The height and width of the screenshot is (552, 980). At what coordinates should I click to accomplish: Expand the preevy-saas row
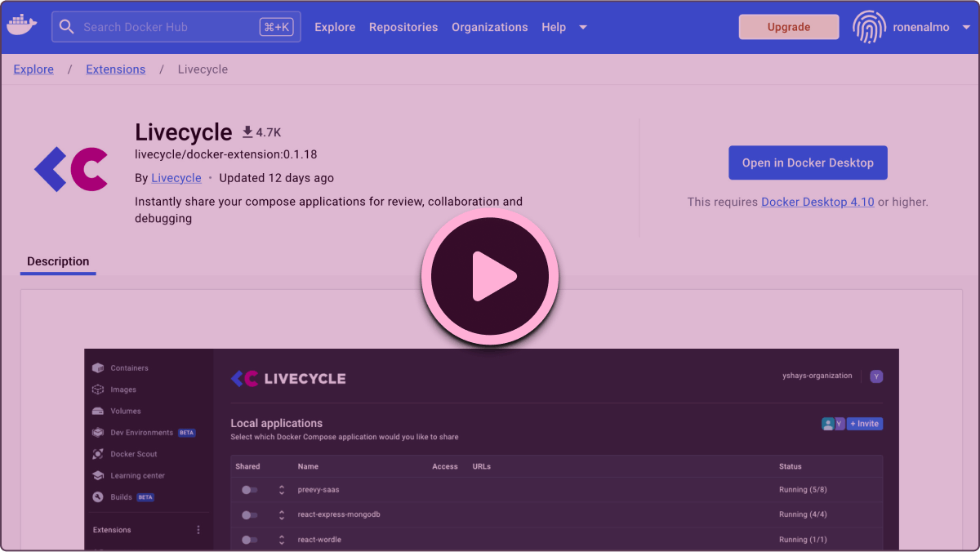(x=282, y=490)
